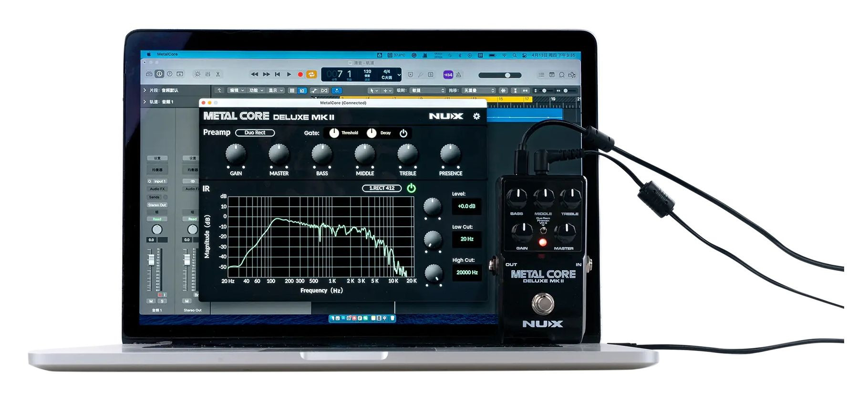Click the red Record button

click(300, 74)
